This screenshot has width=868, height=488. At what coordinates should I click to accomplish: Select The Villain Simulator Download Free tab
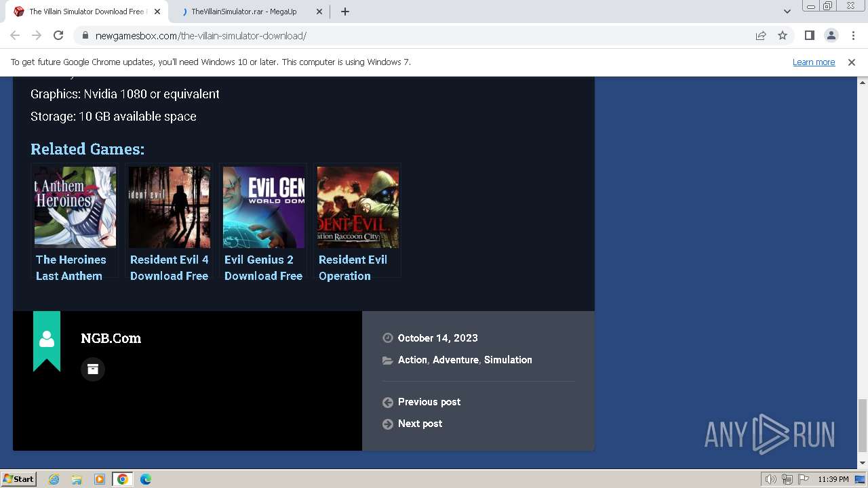pyautogui.click(x=87, y=12)
